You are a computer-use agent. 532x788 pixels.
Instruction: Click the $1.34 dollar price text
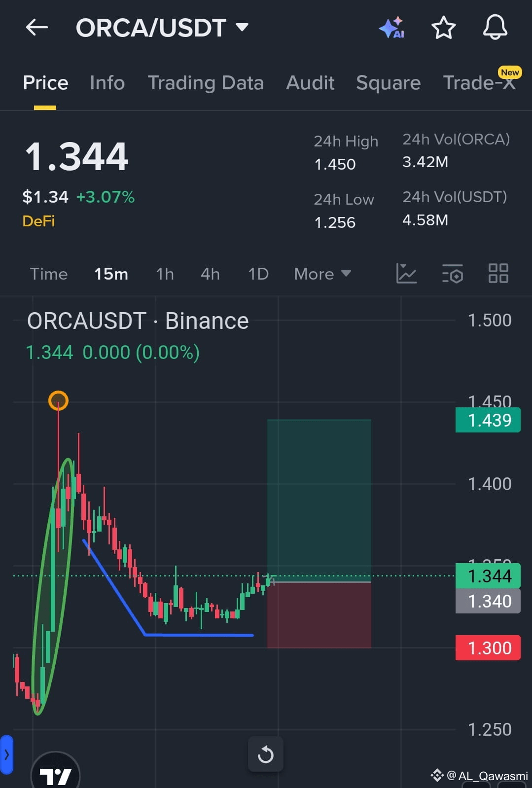tap(45, 197)
